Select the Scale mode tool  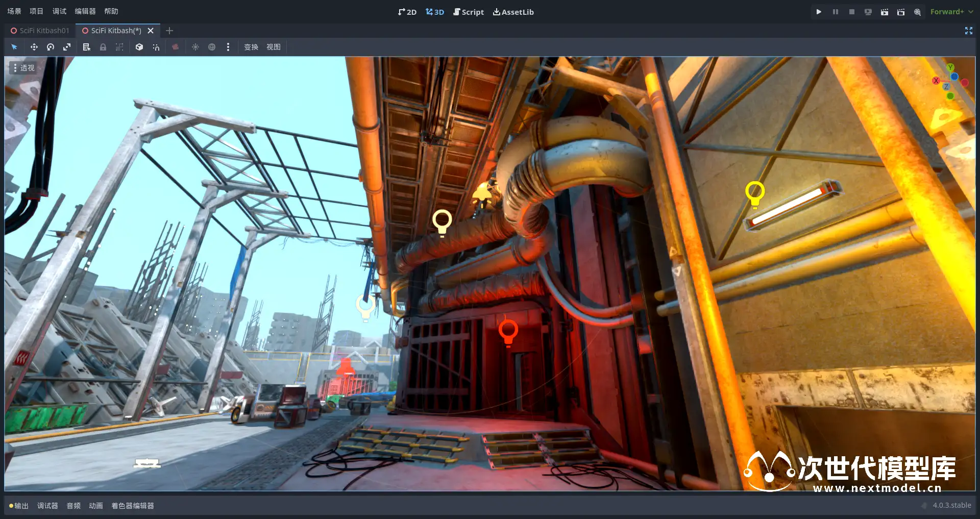pyautogui.click(x=67, y=47)
